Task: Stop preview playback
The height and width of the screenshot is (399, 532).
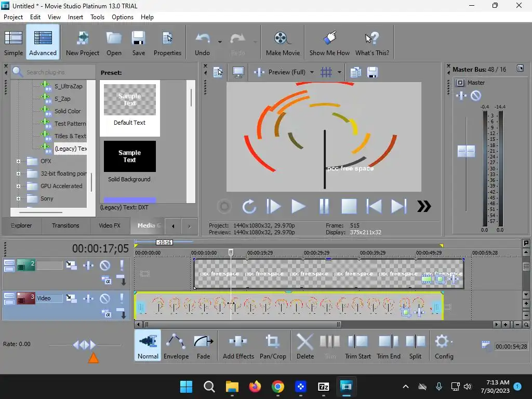Action: click(x=349, y=206)
